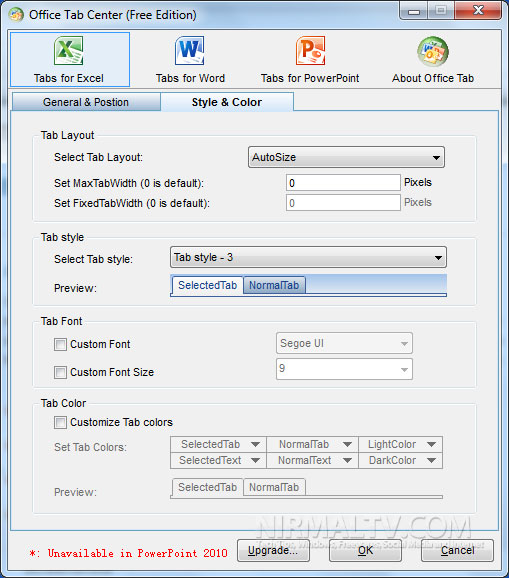The width and height of the screenshot is (509, 578).
Task: Enable Customize Tab colors checkbox
Action: tap(60, 422)
